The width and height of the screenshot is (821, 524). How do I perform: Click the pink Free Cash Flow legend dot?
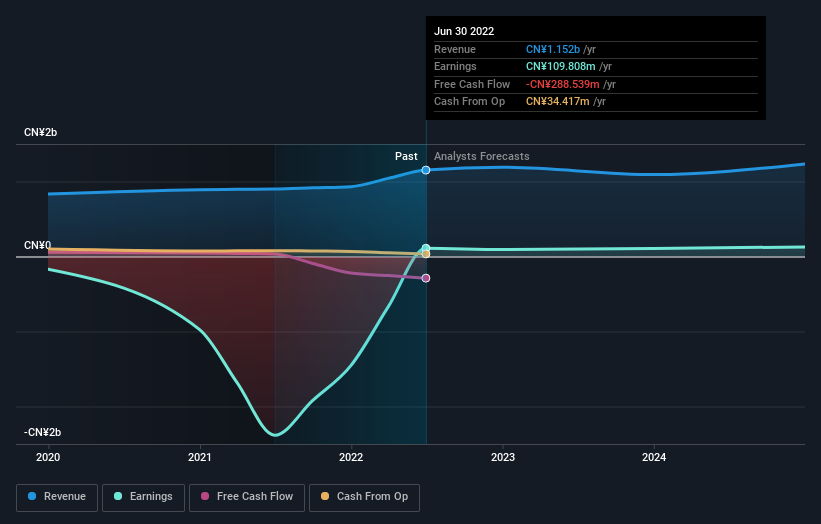click(205, 496)
